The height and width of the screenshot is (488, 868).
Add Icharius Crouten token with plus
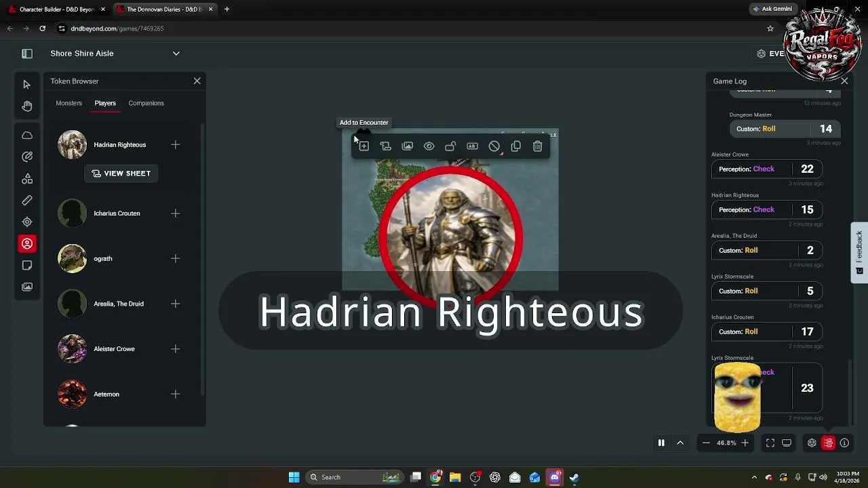tap(176, 213)
